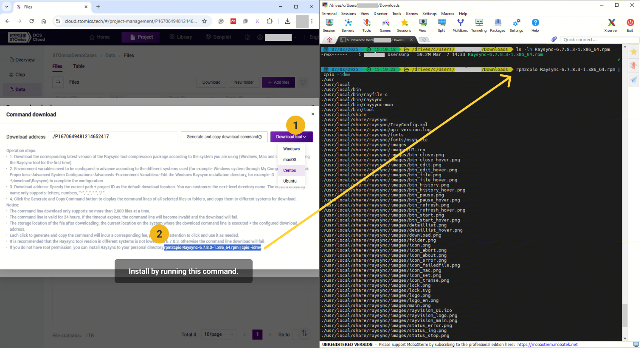The width and height of the screenshot is (644, 348).
Task: Open the 10/page pagination dropdown
Action: click(219, 334)
